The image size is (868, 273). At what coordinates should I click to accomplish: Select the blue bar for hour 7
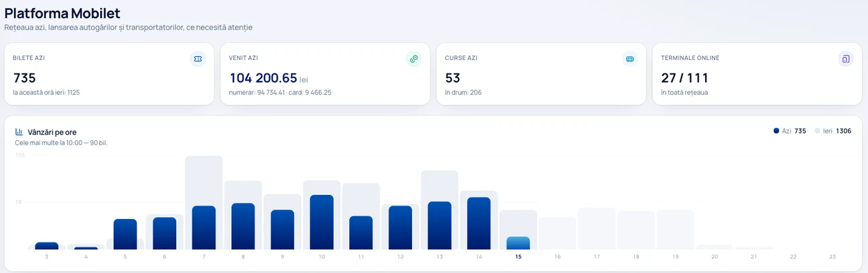coord(204,228)
